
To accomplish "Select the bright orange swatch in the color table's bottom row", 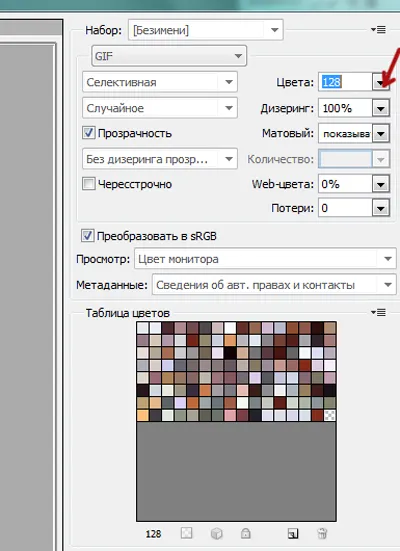I will tap(142, 415).
